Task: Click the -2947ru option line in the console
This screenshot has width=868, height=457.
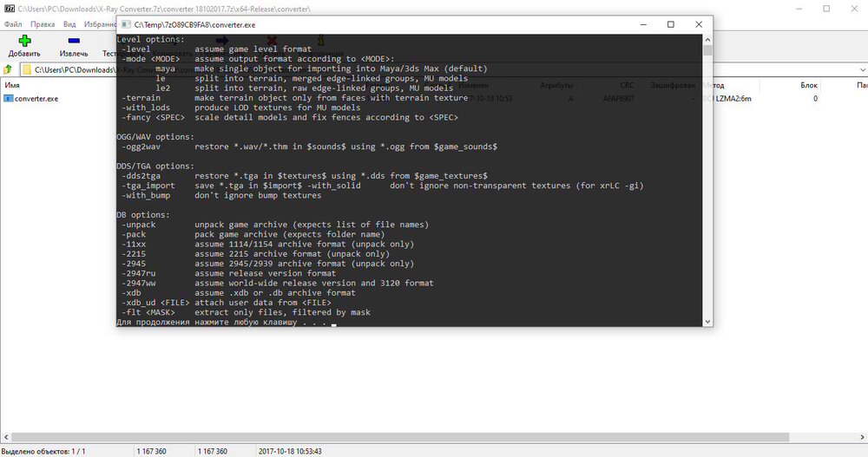Action: pos(228,273)
